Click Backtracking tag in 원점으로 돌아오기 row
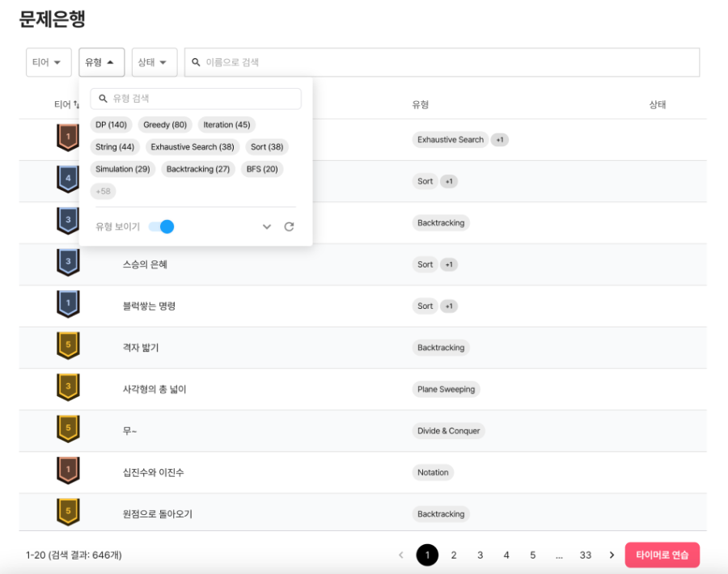 pos(441,514)
